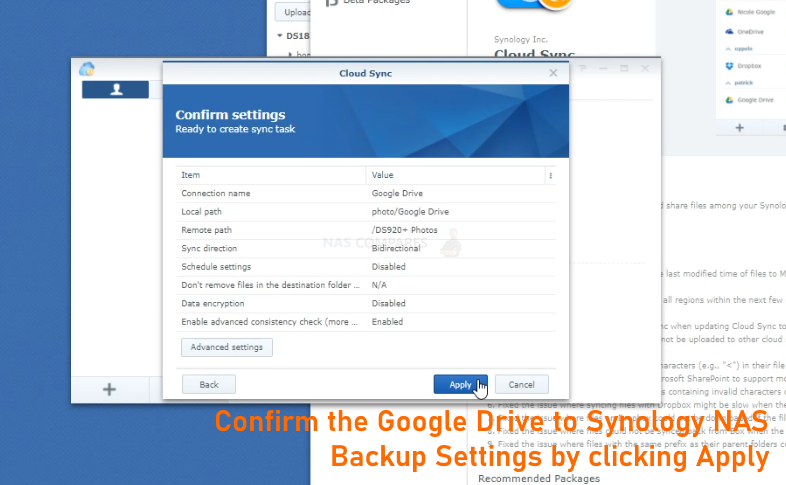Open help in the Cloud Sync background window

point(582,68)
